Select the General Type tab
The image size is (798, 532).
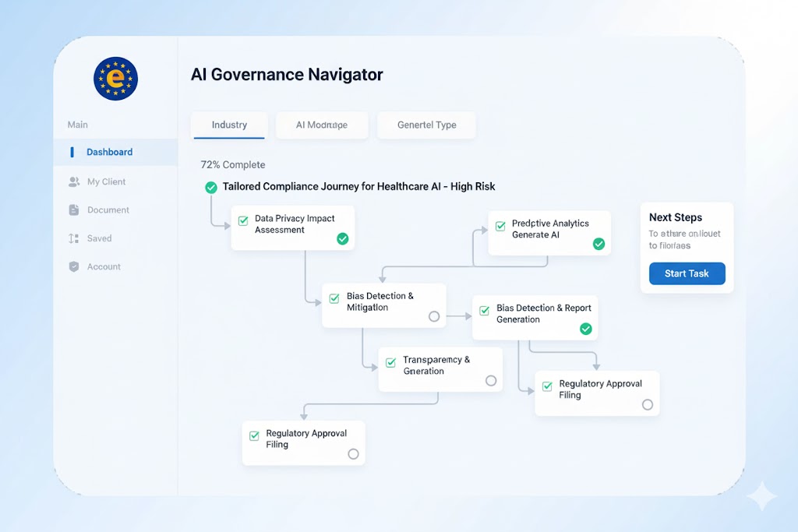point(425,125)
